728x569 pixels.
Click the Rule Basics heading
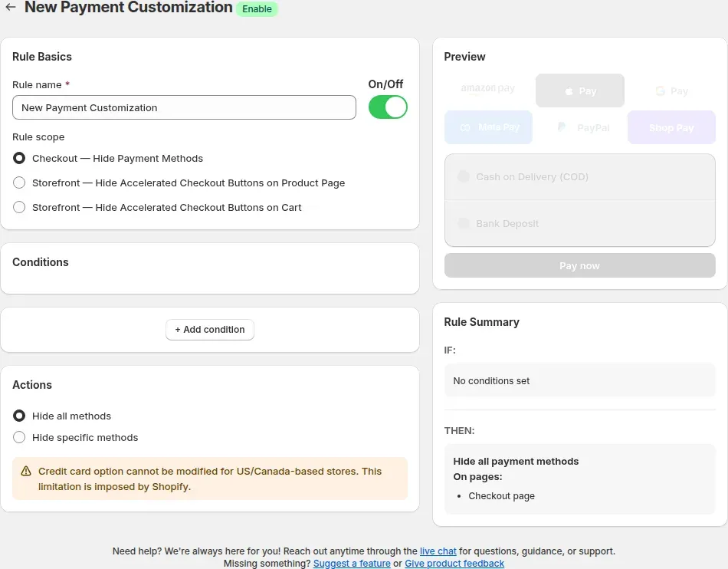point(42,57)
